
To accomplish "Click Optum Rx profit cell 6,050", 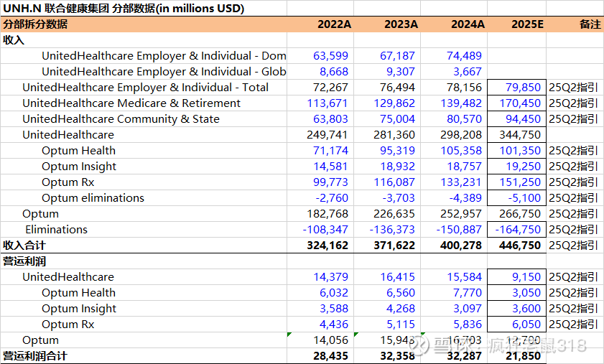I will coord(526,325).
